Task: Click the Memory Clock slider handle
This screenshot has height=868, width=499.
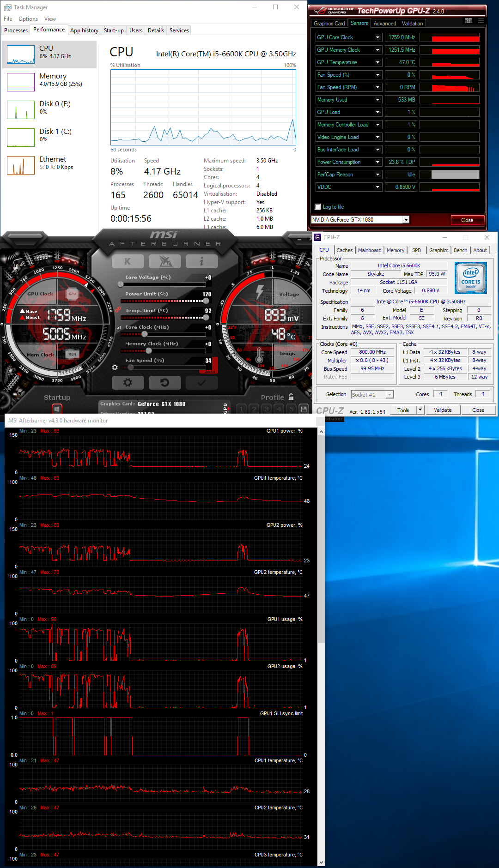Action: pyautogui.click(x=149, y=351)
